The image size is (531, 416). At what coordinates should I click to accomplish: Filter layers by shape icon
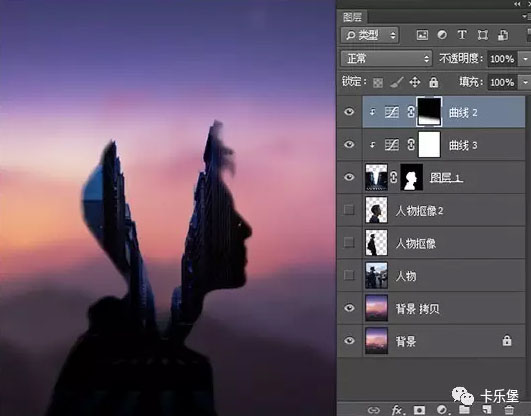[483, 35]
